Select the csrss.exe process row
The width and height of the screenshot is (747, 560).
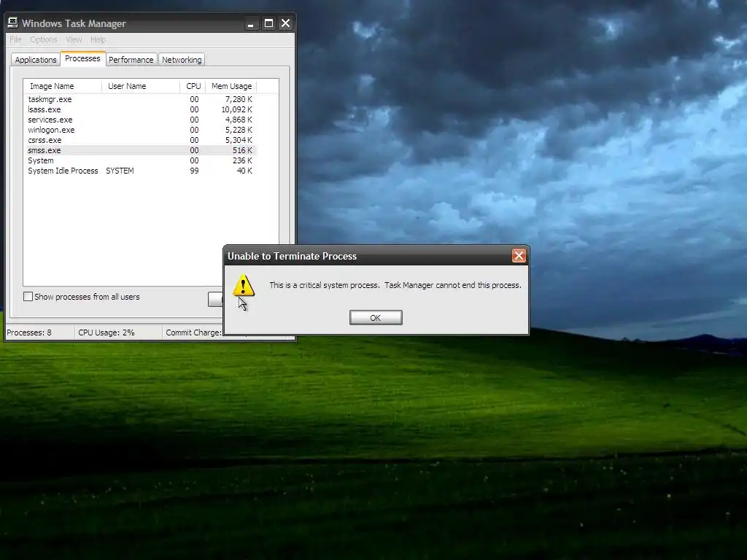click(141, 140)
